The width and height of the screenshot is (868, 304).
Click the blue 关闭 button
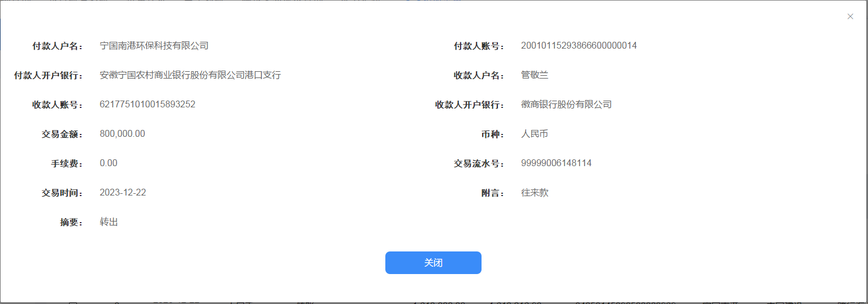click(x=433, y=263)
